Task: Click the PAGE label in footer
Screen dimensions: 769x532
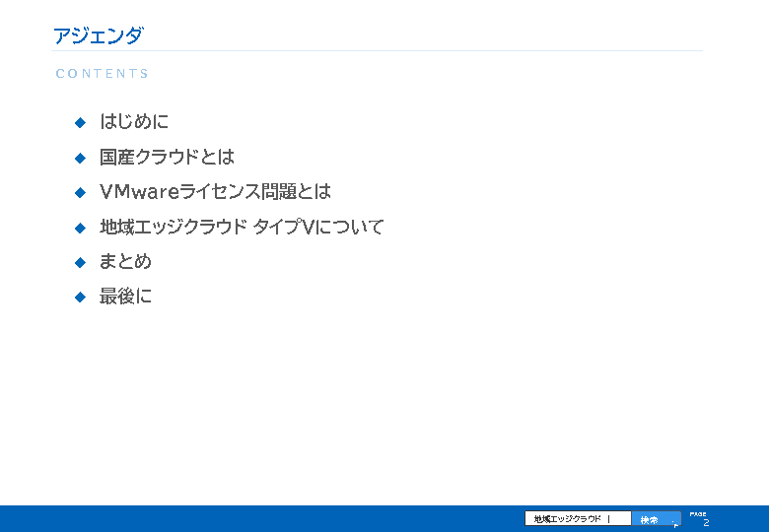Action: pyautogui.click(x=698, y=513)
